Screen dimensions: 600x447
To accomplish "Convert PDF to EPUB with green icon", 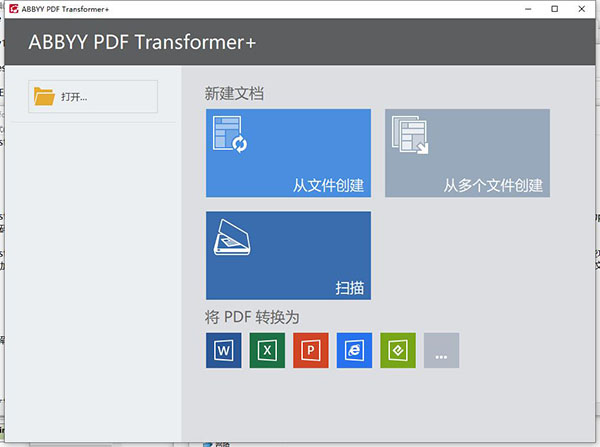I will click(x=398, y=350).
